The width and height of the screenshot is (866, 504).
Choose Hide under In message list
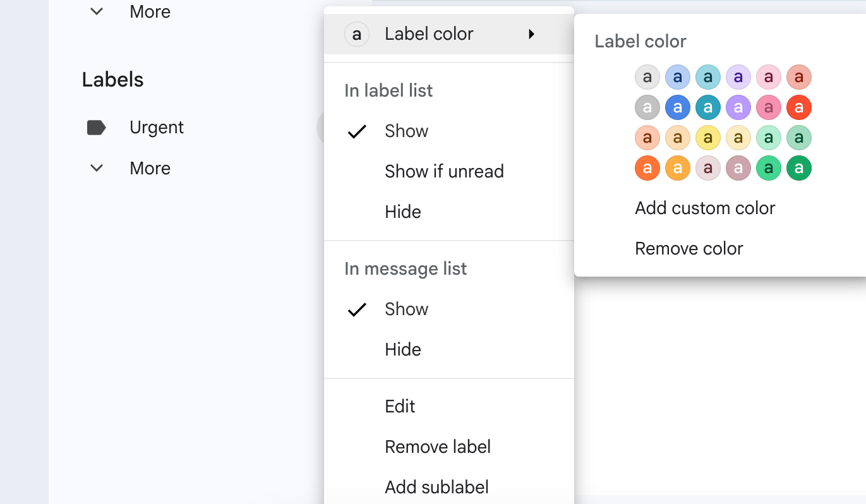[402, 350]
